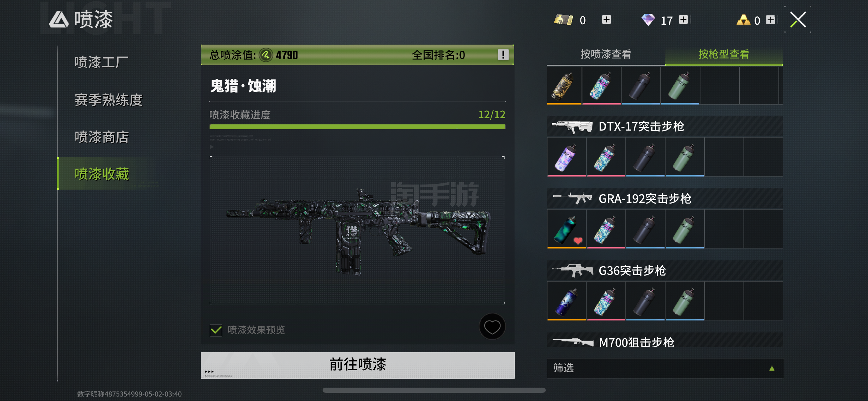Select GRA-192 aurora spray can with heart

(x=567, y=229)
